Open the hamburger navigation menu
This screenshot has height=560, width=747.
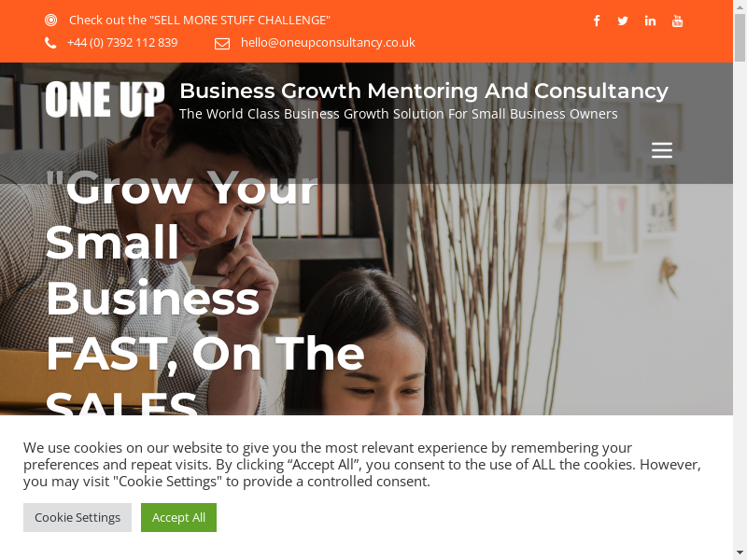662,150
